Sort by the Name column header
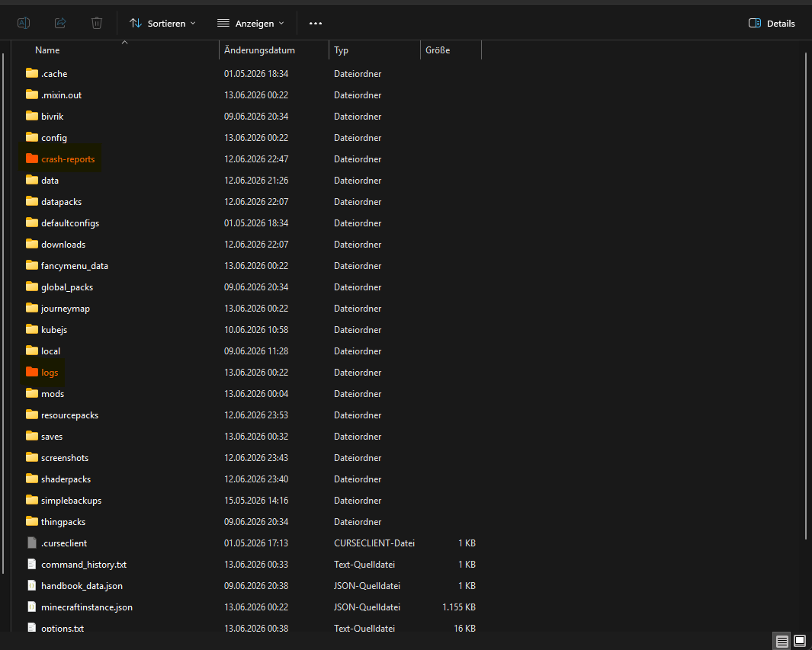The width and height of the screenshot is (812, 650). (x=47, y=50)
